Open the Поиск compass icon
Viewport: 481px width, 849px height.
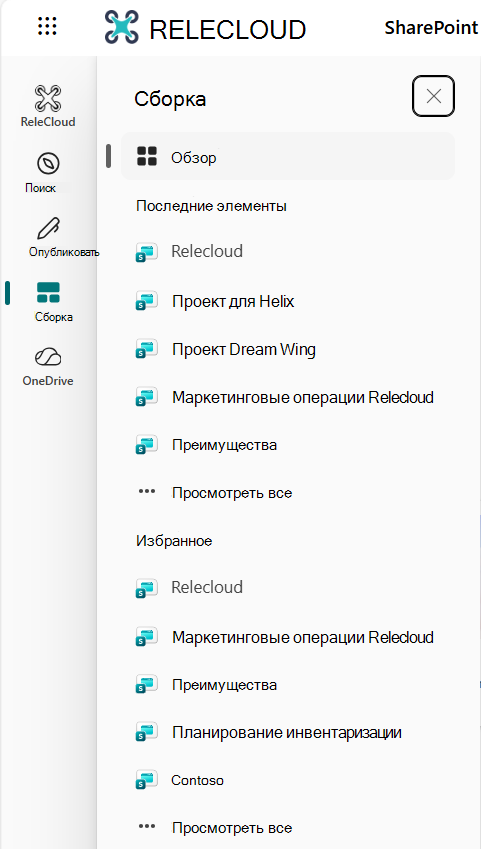[48, 164]
